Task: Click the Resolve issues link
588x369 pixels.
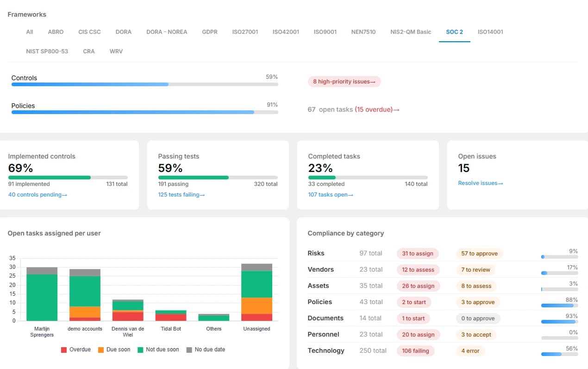Action: [x=481, y=183]
